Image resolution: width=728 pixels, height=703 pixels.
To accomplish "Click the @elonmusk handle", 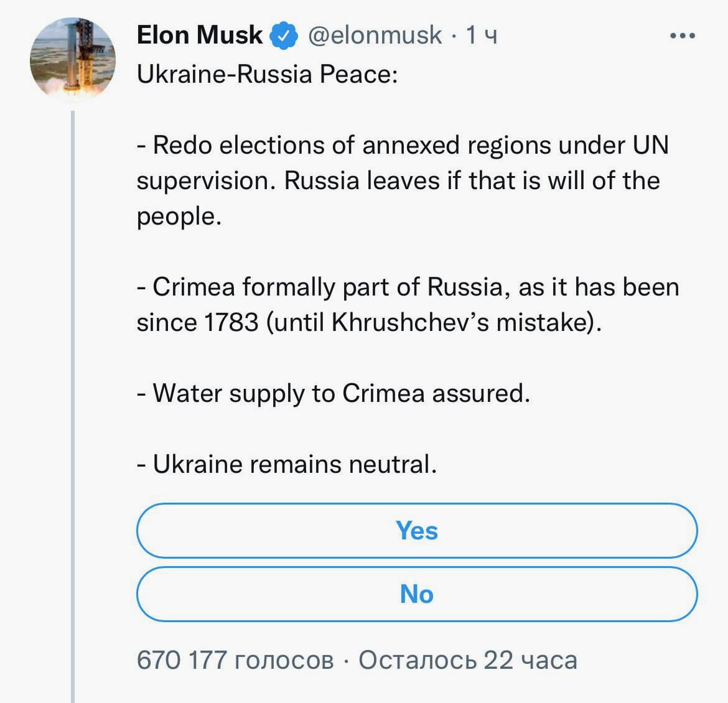I will [375, 35].
